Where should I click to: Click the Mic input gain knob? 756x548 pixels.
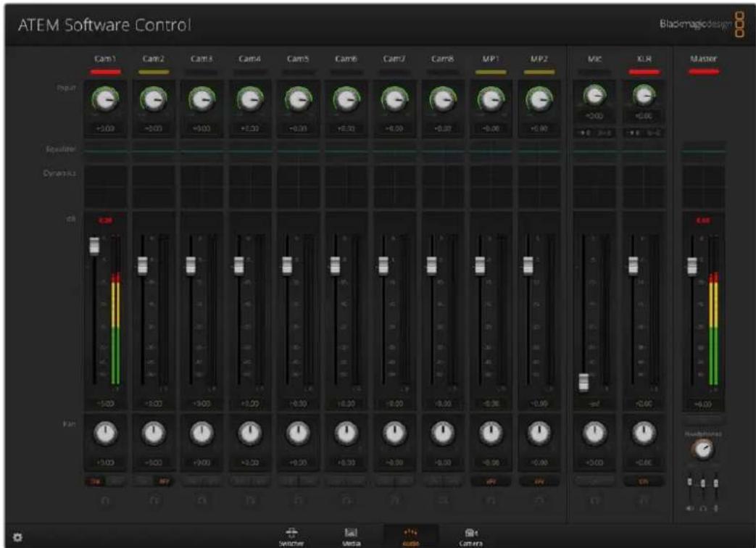594,96
